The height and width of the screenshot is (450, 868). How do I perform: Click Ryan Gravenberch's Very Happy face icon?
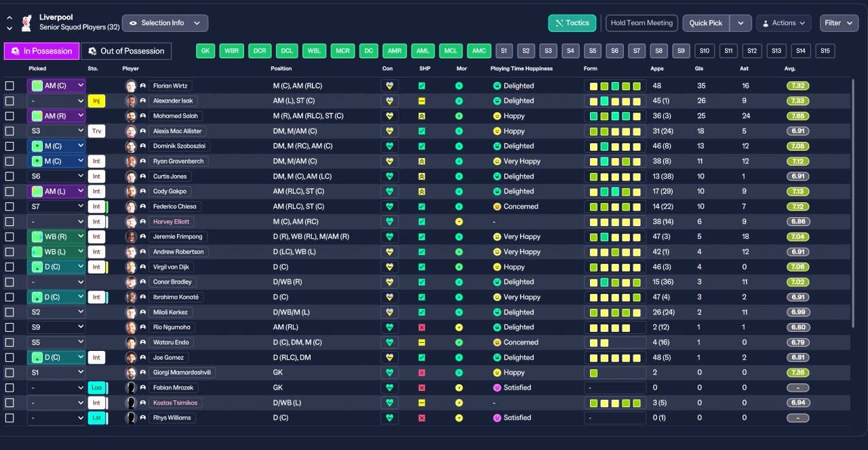pyautogui.click(x=496, y=162)
